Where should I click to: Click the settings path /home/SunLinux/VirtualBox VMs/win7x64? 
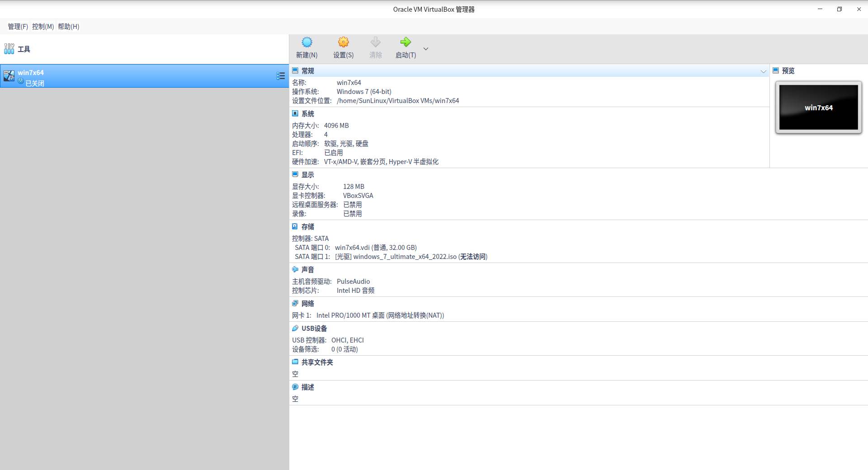click(398, 101)
